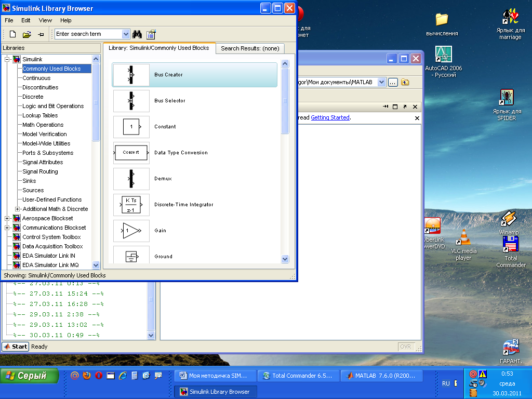The image size is (532, 399).
Task: Click the Opera quick launch icon
Action: point(99,375)
